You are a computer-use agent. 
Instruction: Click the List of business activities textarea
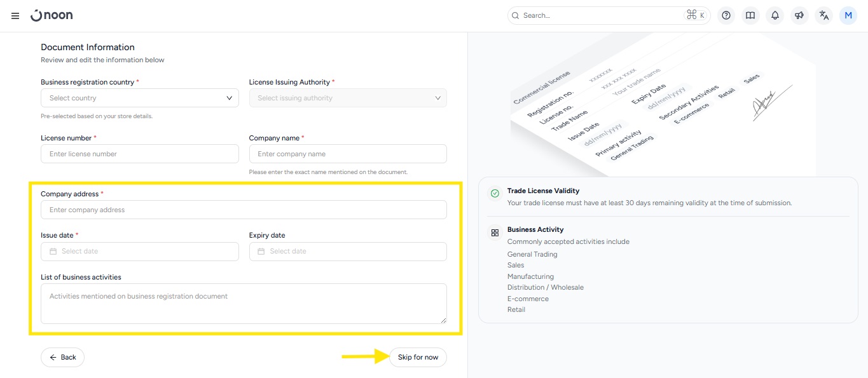tap(244, 304)
